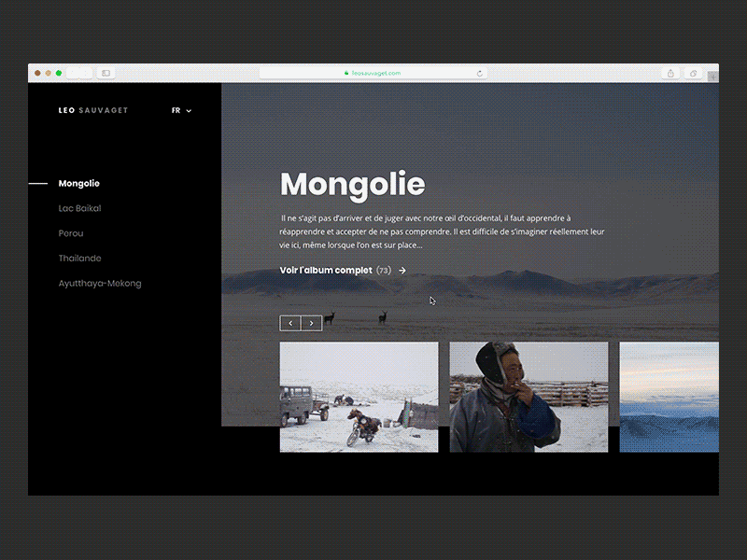Click the leosauvaget.com address bar

coord(373,73)
